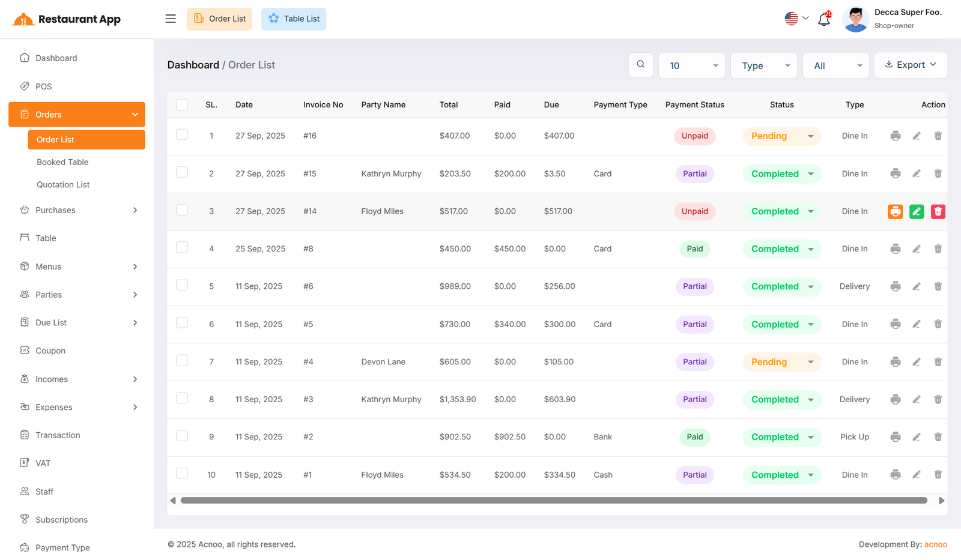Viewport: 961px width, 560px height.
Task: Go to Dashboard in the sidebar
Action: (x=56, y=58)
